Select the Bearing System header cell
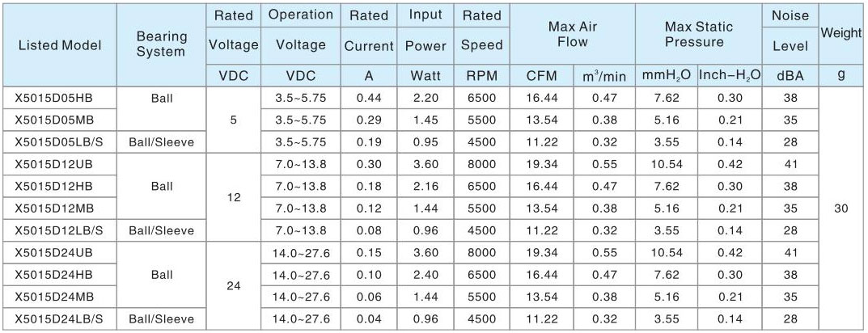Screen dimensions: 868x333 coord(162,44)
